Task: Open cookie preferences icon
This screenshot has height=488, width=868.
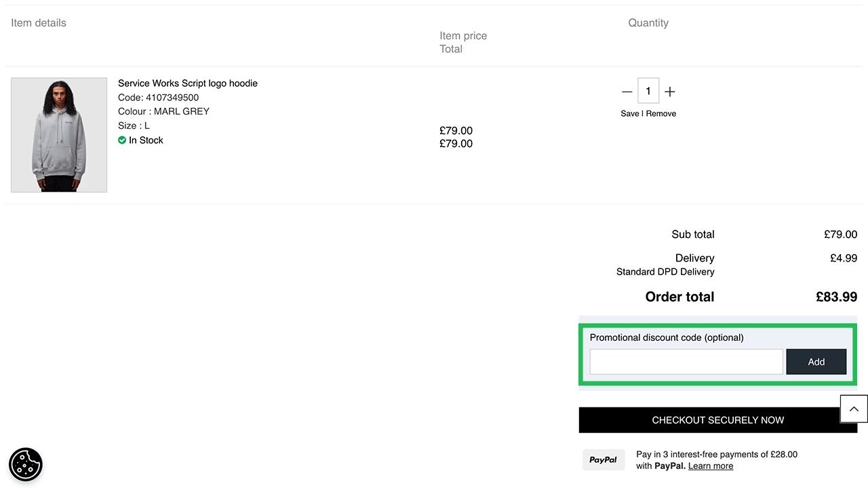Action: click(x=26, y=464)
